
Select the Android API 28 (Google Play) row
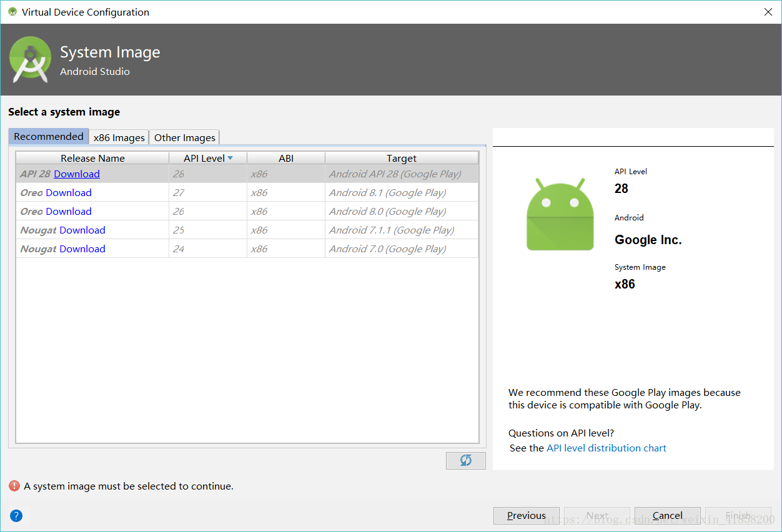point(247,174)
